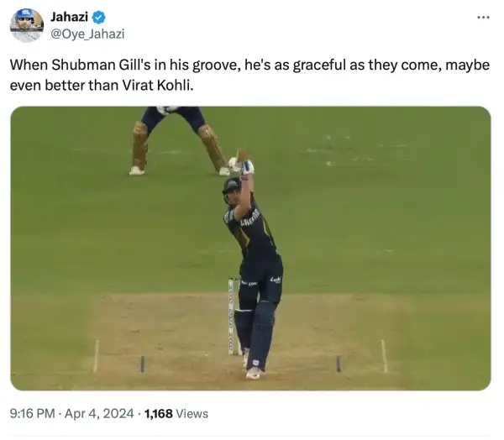Click the stumps behind the batsman
504x440 pixels.
(234, 317)
